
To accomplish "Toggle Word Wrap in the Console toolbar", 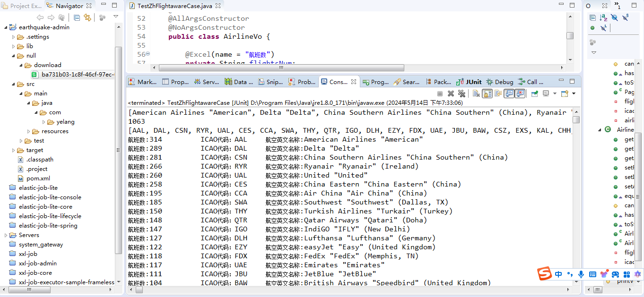I will pyautogui.click(x=497, y=93).
